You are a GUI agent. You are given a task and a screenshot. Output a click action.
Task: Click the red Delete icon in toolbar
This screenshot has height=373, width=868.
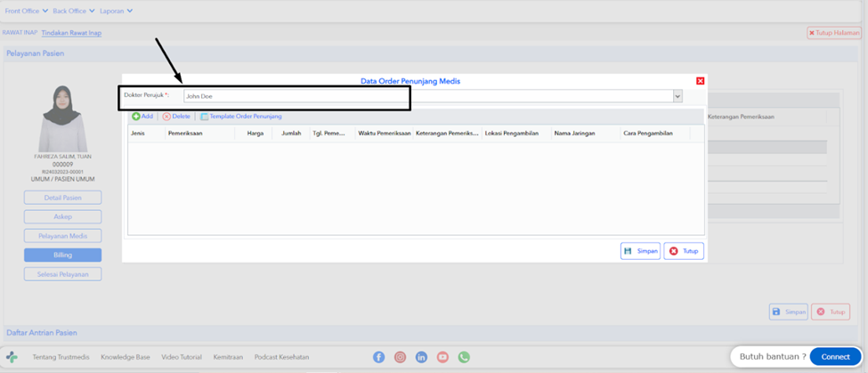click(166, 117)
